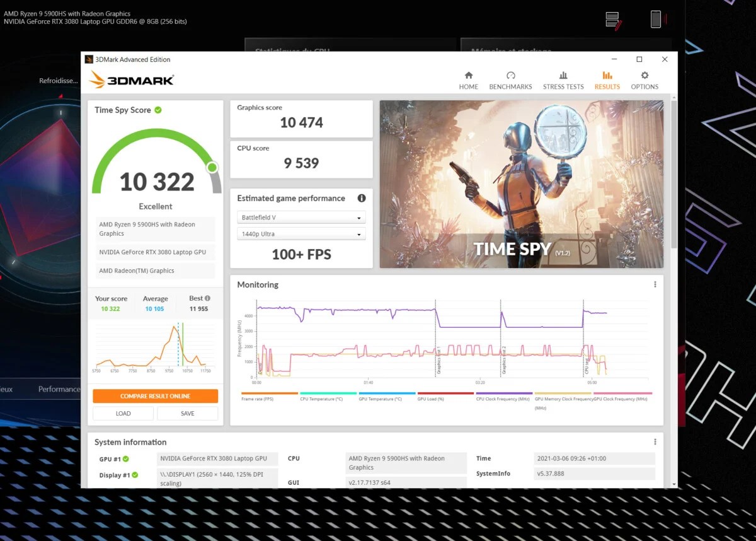Viewport: 756px width, 541px height.
Task: Click the Average score 10 105
Action: (x=154, y=309)
